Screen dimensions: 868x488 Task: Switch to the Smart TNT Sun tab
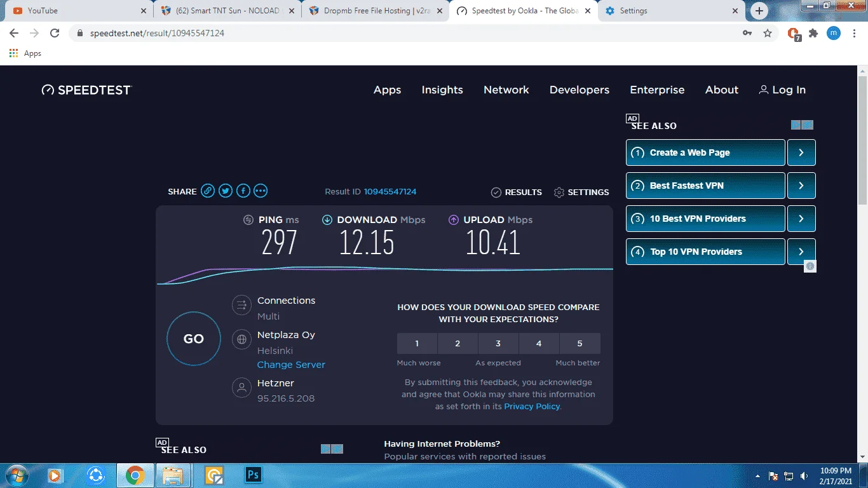point(227,11)
